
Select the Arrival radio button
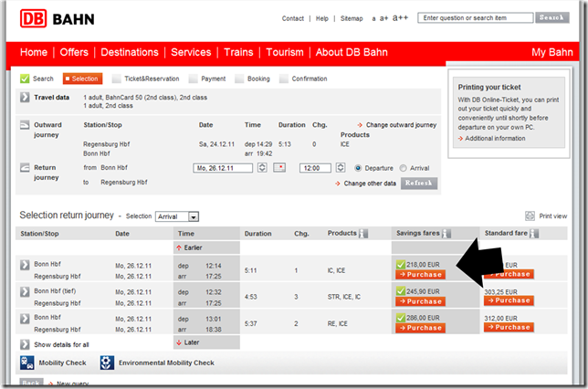point(404,168)
